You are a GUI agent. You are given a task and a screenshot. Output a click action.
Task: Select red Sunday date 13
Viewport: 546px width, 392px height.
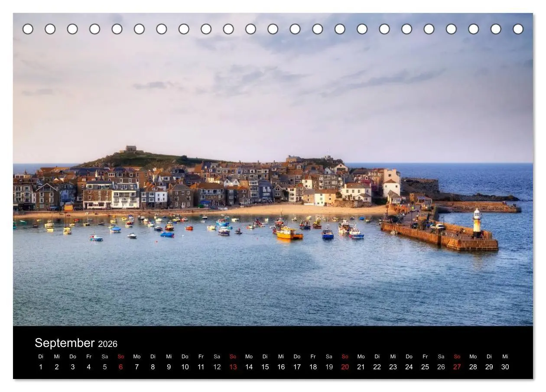click(x=233, y=367)
